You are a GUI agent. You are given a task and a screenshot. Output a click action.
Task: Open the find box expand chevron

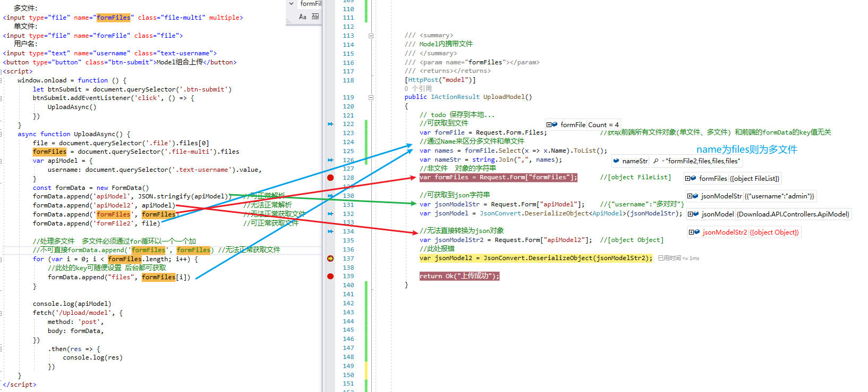click(x=291, y=4)
